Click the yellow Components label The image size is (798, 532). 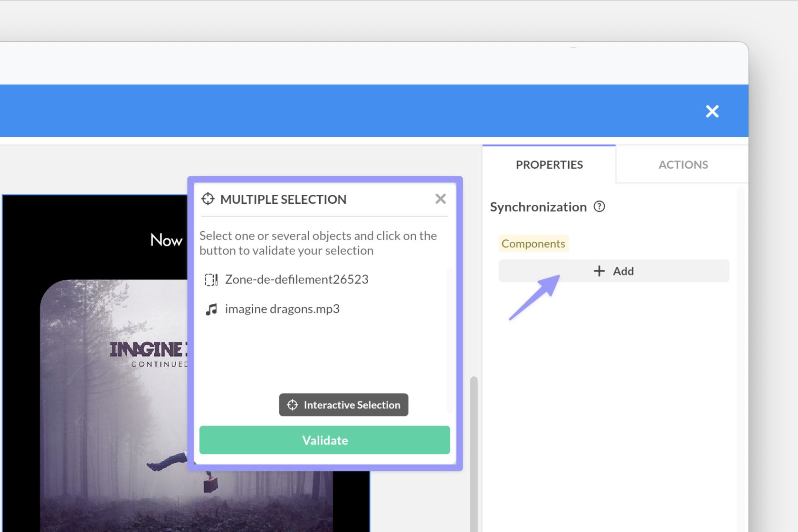(x=533, y=244)
